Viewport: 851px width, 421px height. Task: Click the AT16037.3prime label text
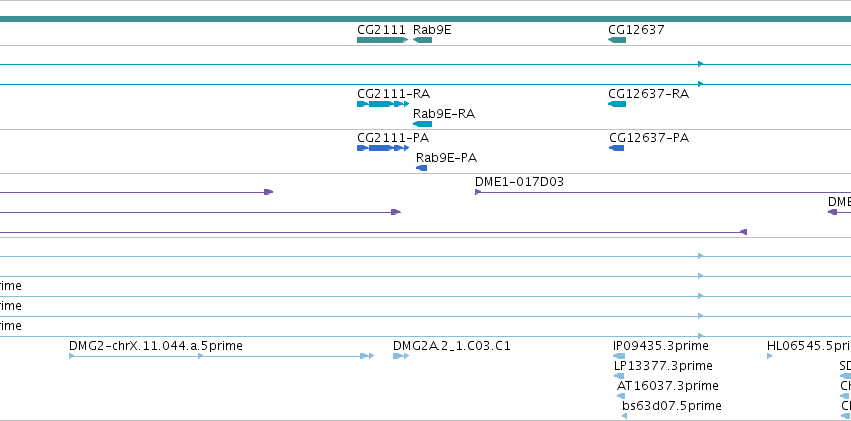(x=668, y=386)
